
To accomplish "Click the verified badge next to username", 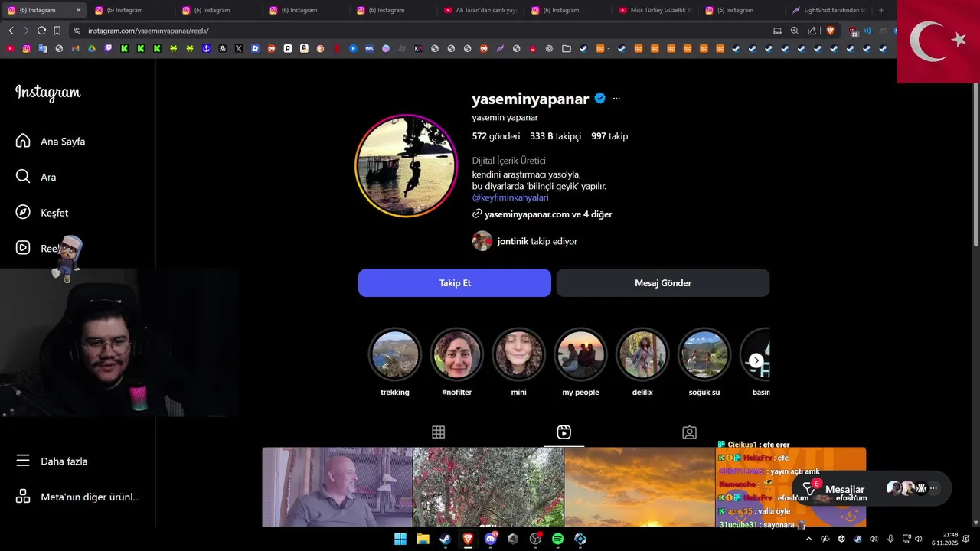I will click(x=600, y=99).
